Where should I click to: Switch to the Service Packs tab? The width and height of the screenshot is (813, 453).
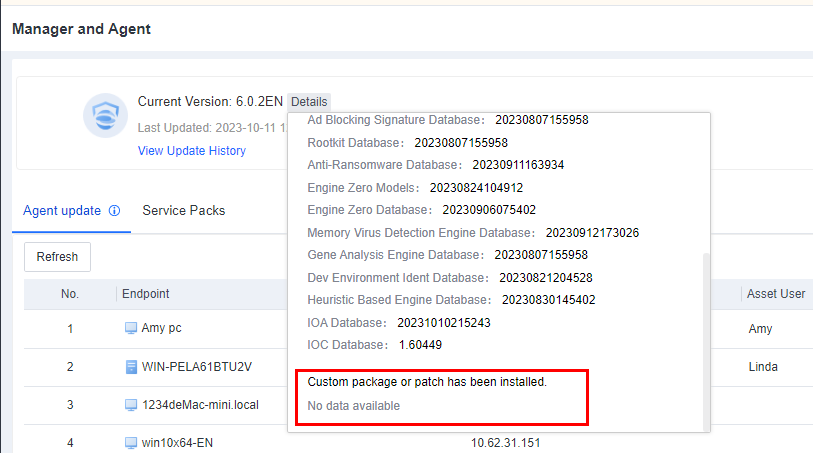point(184,211)
